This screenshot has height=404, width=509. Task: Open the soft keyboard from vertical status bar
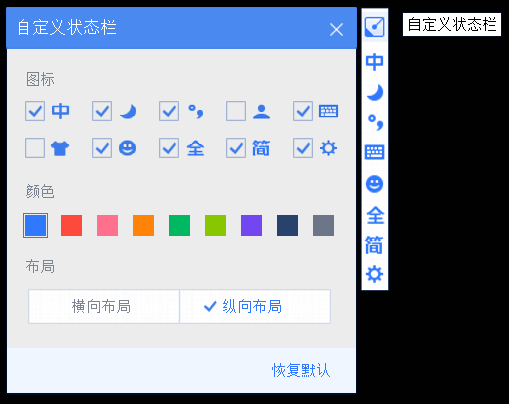pyautogui.click(x=375, y=152)
